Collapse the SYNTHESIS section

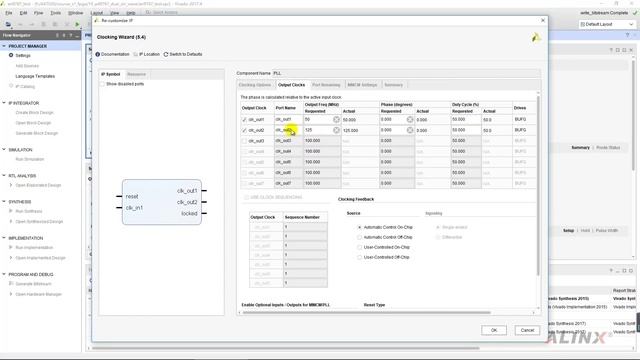tap(4, 202)
